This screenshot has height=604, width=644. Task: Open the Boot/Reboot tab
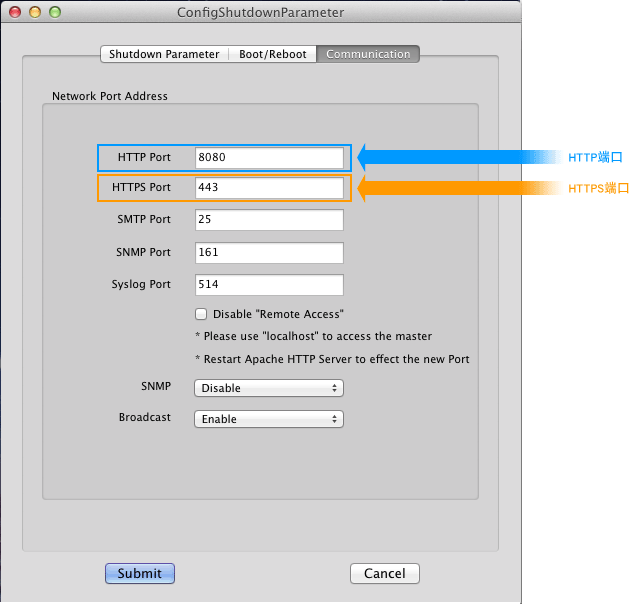pyautogui.click(x=272, y=54)
